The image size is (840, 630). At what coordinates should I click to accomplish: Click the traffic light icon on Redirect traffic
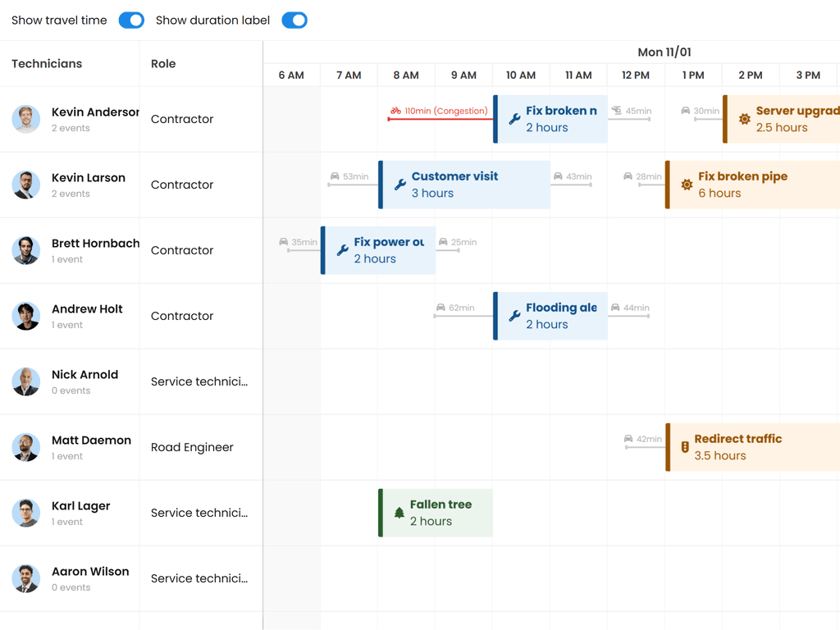pyautogui.click(x=685, y=447)
